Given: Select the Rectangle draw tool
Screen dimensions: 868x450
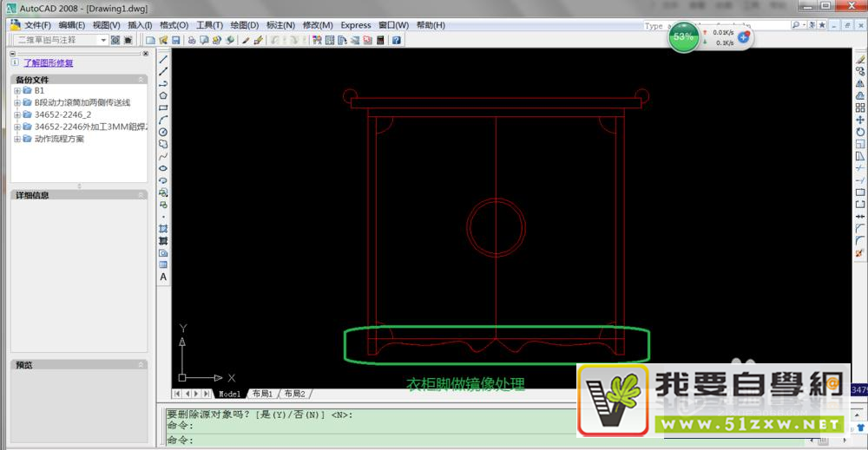Looking at the screenshot, I should (163, 108).
